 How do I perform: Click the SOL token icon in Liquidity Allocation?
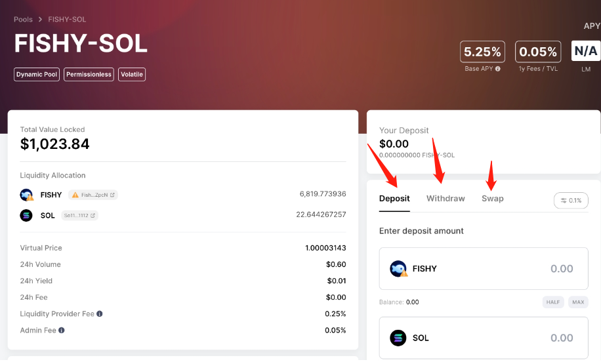[x=26, y=215]
